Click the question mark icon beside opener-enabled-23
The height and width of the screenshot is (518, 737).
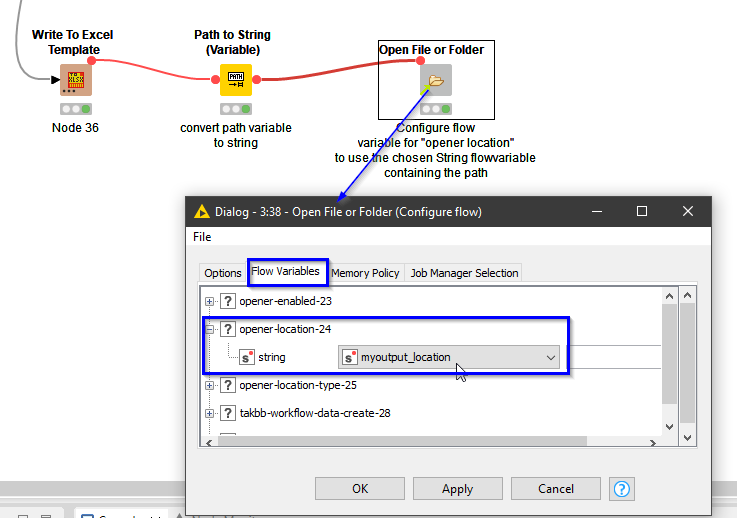(x=228, y=301)
